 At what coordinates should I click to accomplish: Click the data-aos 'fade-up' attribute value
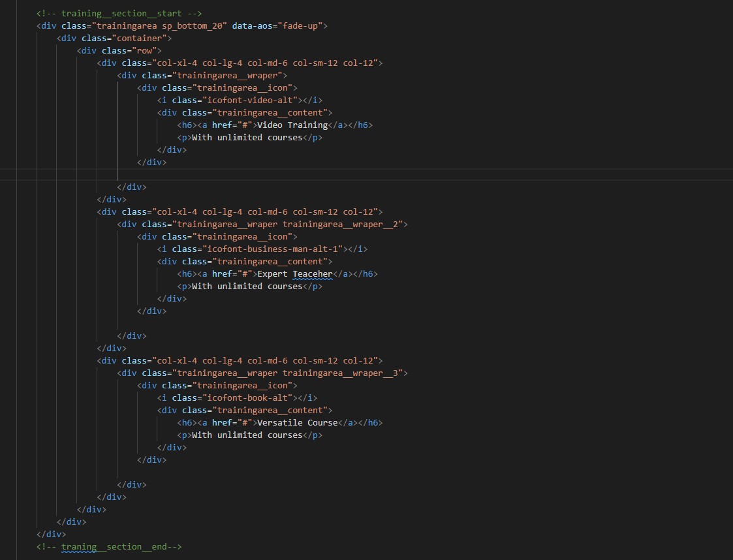point(300,25)
